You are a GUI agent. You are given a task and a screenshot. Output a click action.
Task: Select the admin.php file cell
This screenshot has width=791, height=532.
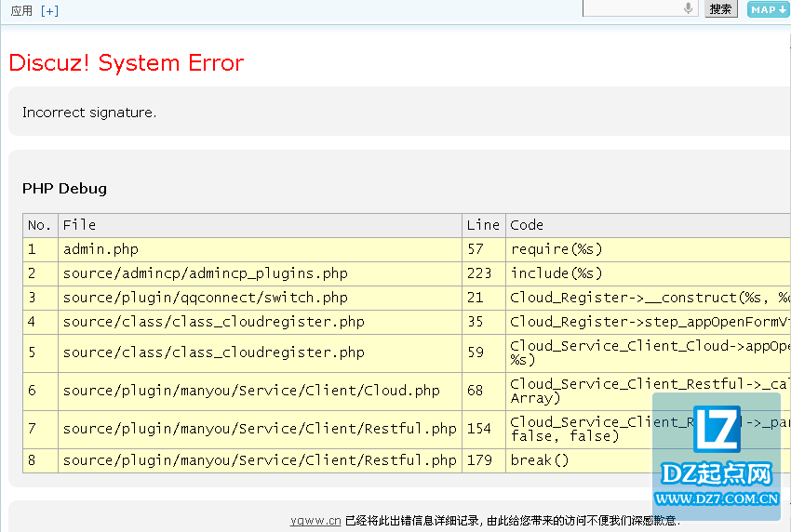[260, 249]
